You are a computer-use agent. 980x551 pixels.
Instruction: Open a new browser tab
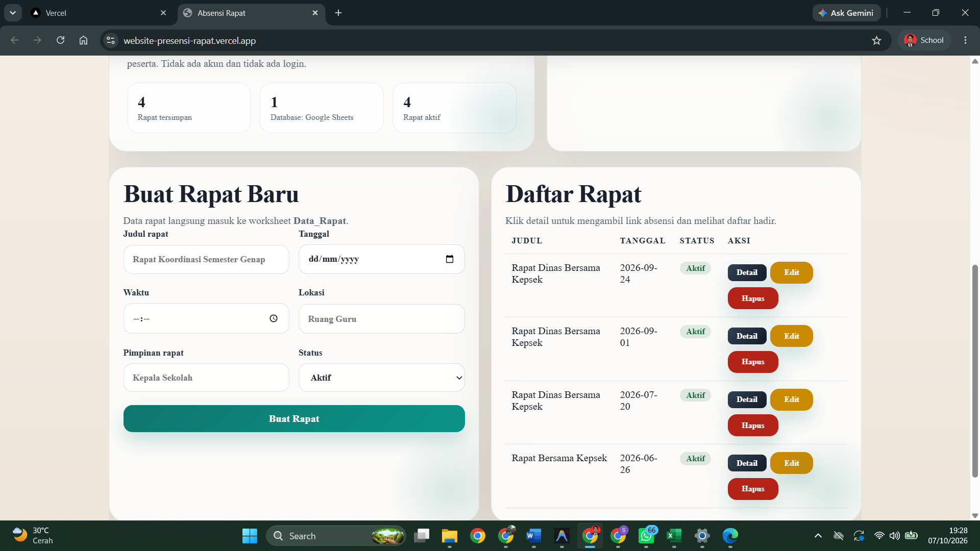(x=338, y=13)
